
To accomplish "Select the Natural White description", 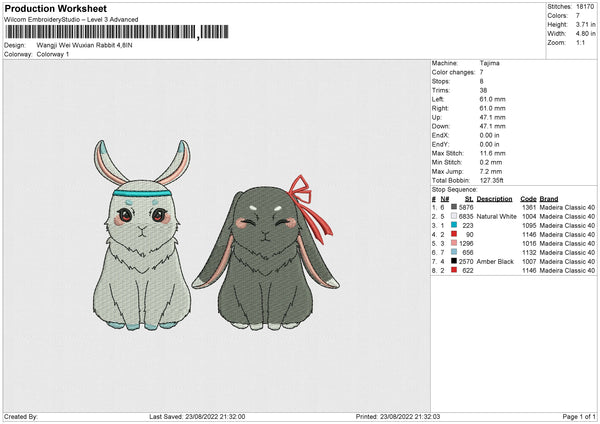I will point(496,216).
